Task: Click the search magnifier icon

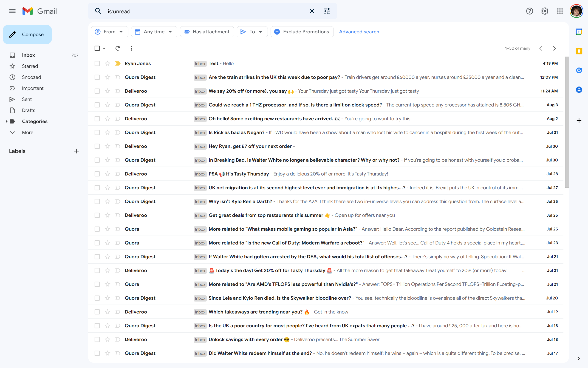Action: 98,11
